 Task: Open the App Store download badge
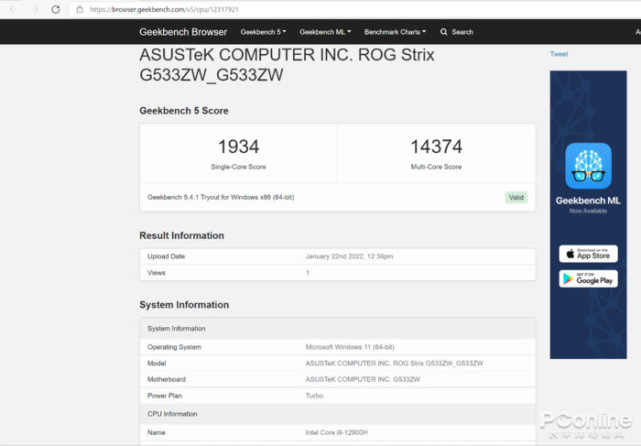pyautogui.click(x=588, y=253)
